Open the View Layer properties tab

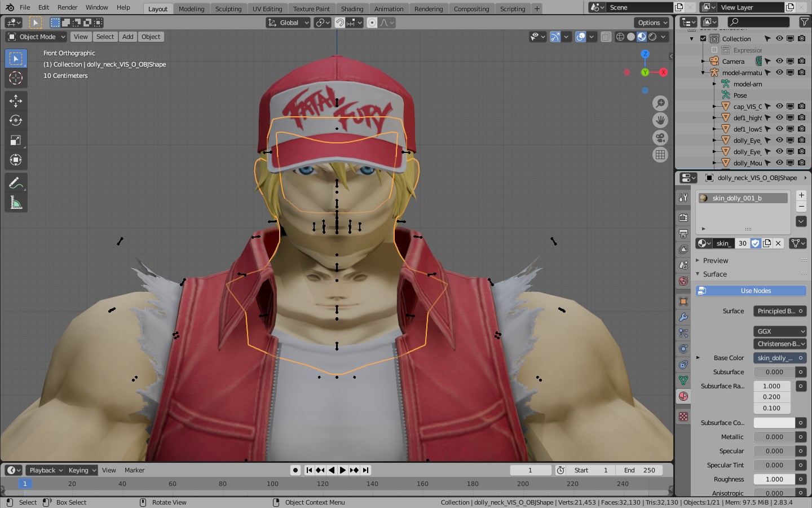(683, 249)
